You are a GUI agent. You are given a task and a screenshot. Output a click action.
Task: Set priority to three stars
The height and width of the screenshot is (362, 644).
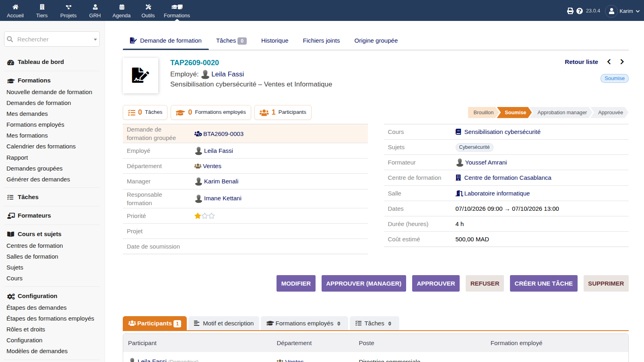[212, 216]
